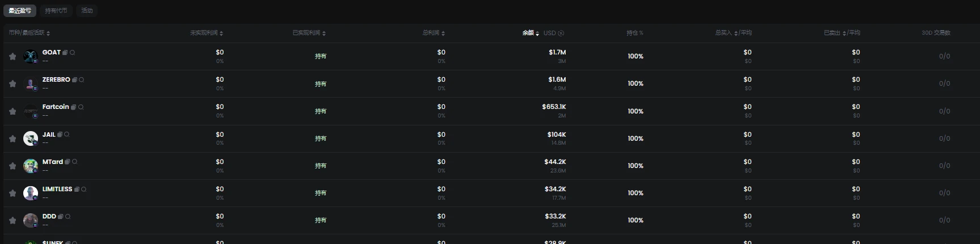Switch to the 持有代币 tab

[x=56, y=10]
